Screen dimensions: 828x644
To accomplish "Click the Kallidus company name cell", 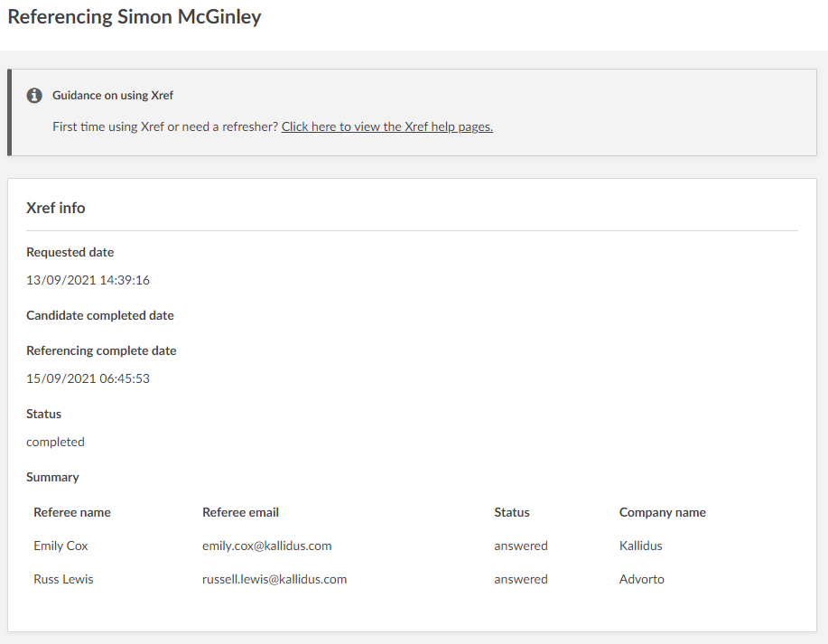I will (x=640, y=546).
